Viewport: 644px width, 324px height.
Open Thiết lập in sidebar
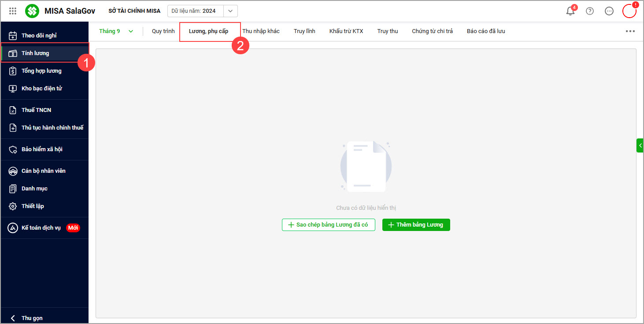coord(44,206)
